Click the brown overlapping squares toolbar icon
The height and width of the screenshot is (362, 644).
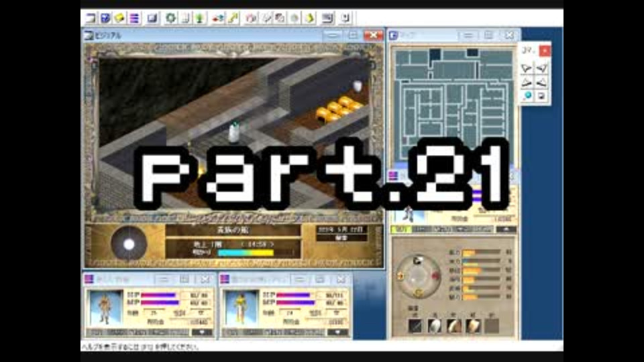pyautogui.click(x=280, y=18)
